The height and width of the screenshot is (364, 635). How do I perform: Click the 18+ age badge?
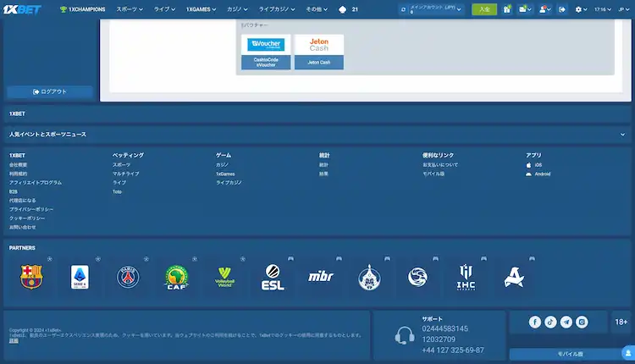621,322
